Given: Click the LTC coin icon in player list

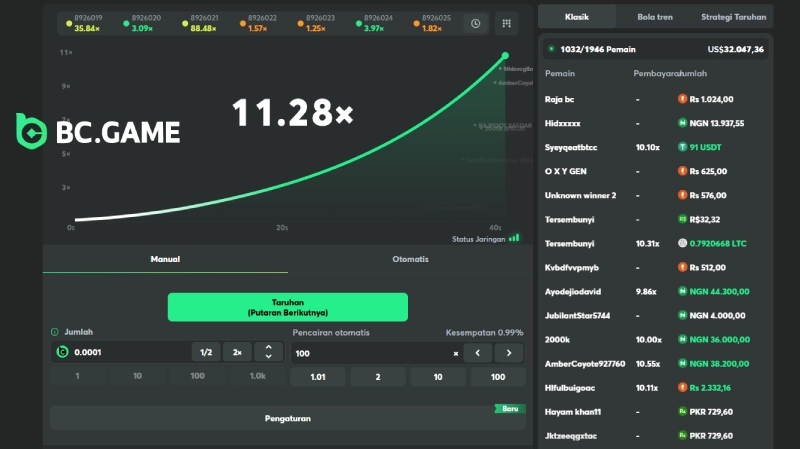Looking at the screenshot, I should point(682,243).
